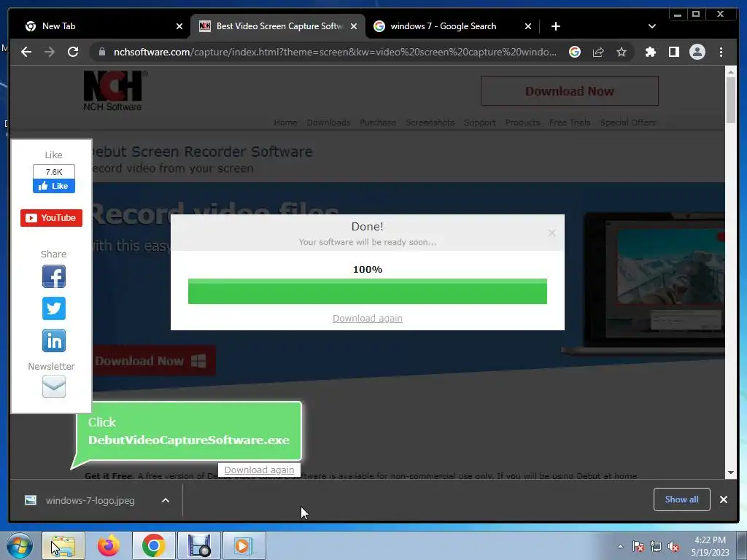Viewport: 747px width, 560px height.
Task: Open the Chrome three-dot menu
Action: click(721, 52)
